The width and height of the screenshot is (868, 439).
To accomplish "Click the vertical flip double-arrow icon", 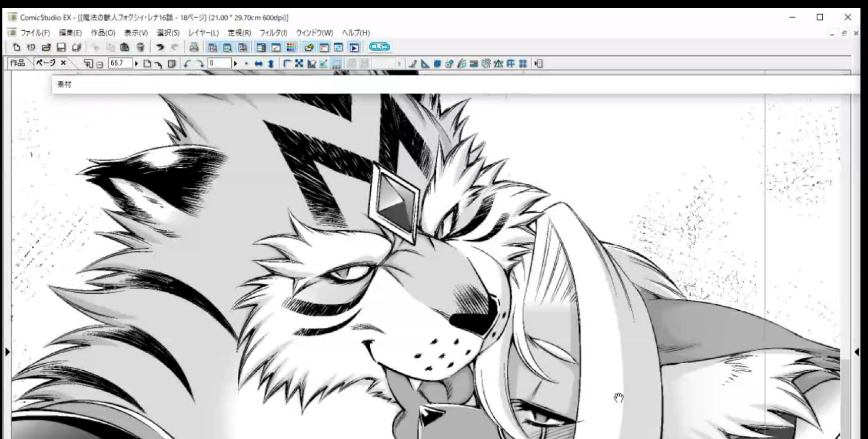I will pyautogui.click(x=271, y=64).
